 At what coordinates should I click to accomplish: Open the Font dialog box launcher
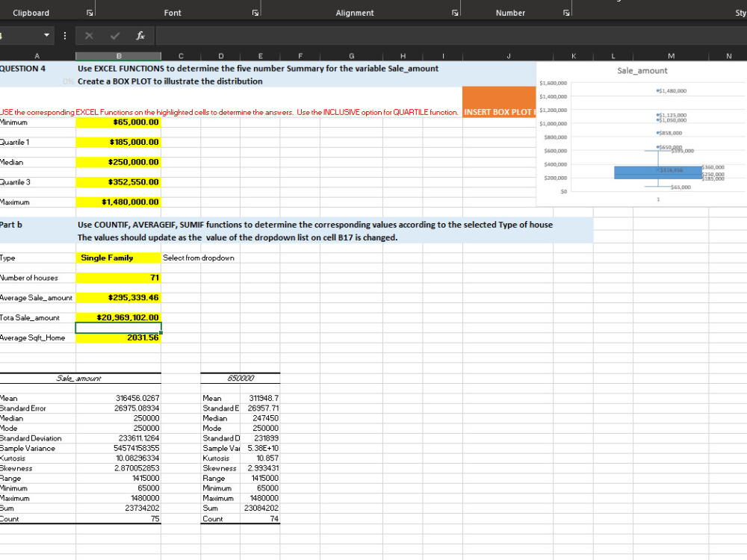pos(255,12)
